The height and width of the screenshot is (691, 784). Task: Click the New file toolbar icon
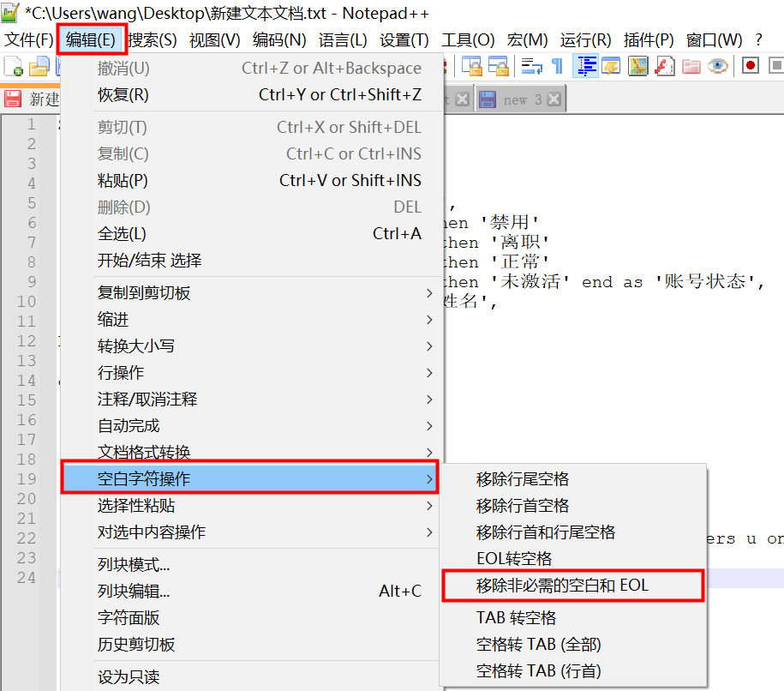[14, 66]
